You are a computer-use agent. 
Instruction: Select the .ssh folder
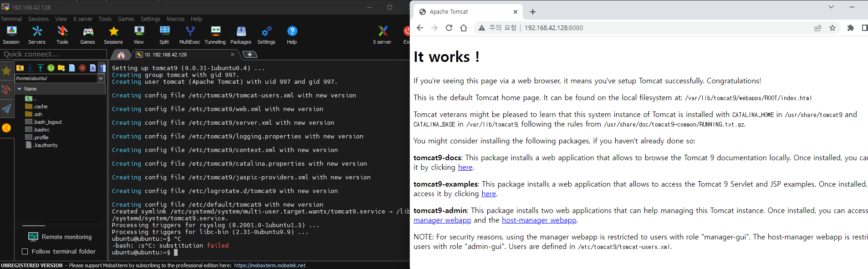point(34,114)
